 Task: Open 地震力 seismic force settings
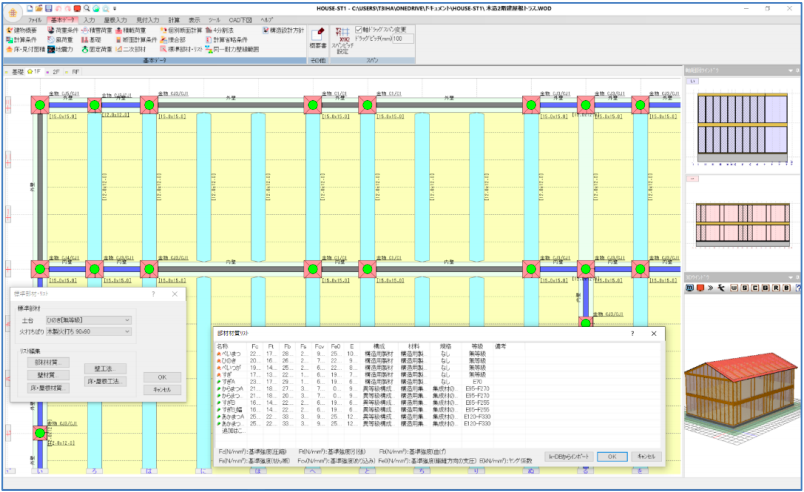[x=61, y=49]
